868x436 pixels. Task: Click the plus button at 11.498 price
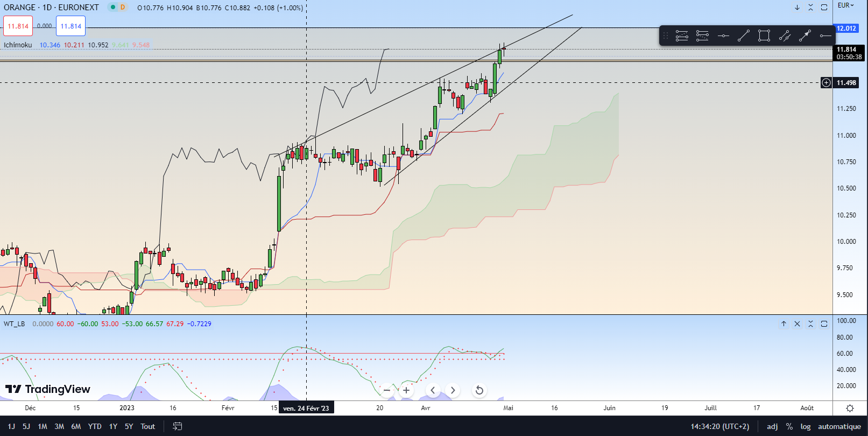826,83
